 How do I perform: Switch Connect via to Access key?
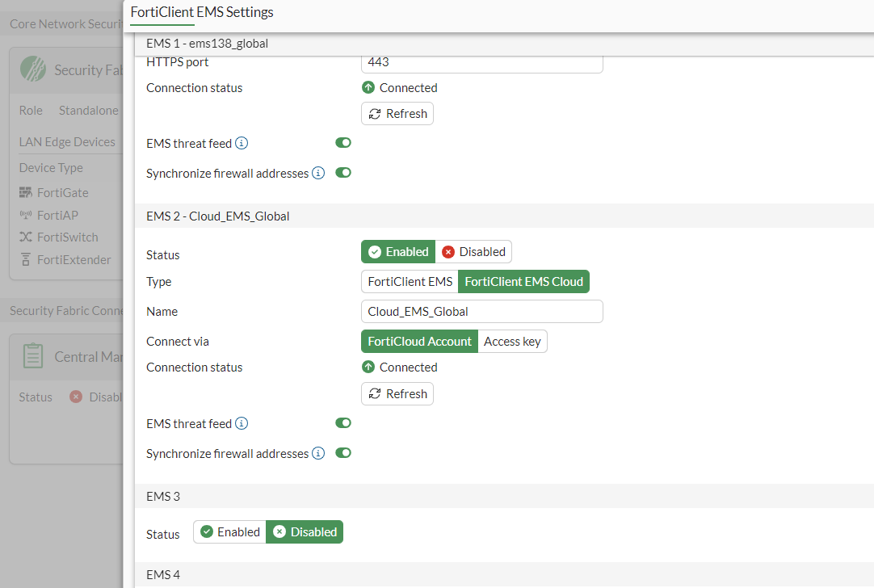(512, 341)
